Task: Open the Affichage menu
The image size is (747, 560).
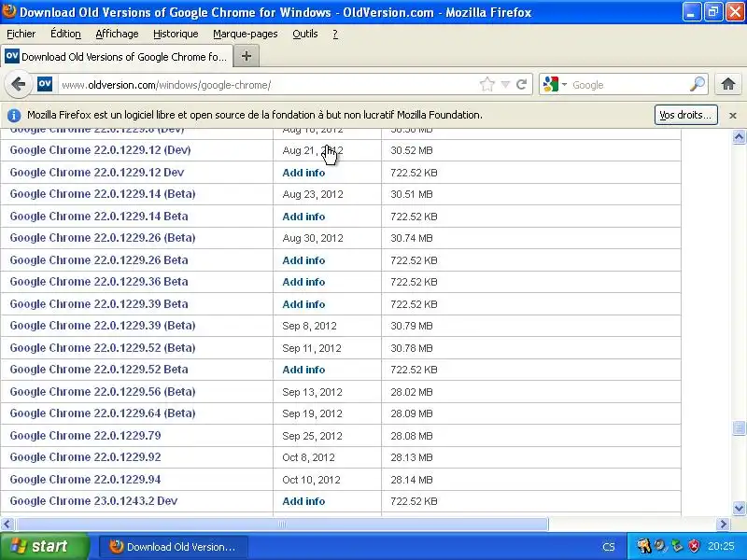Action: click(x=117, y=34)
